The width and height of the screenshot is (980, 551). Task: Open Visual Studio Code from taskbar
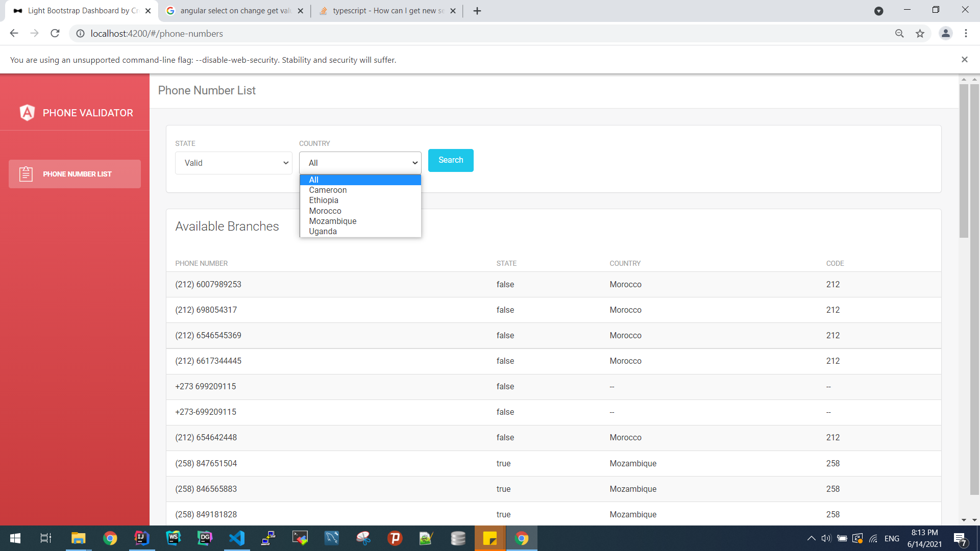[x=237, y=538]
